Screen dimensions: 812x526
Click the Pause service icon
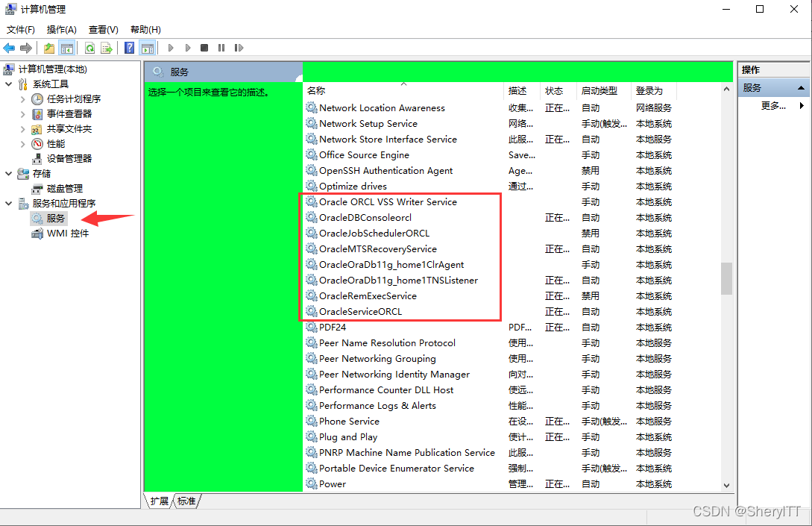click(x=221, y=48)
